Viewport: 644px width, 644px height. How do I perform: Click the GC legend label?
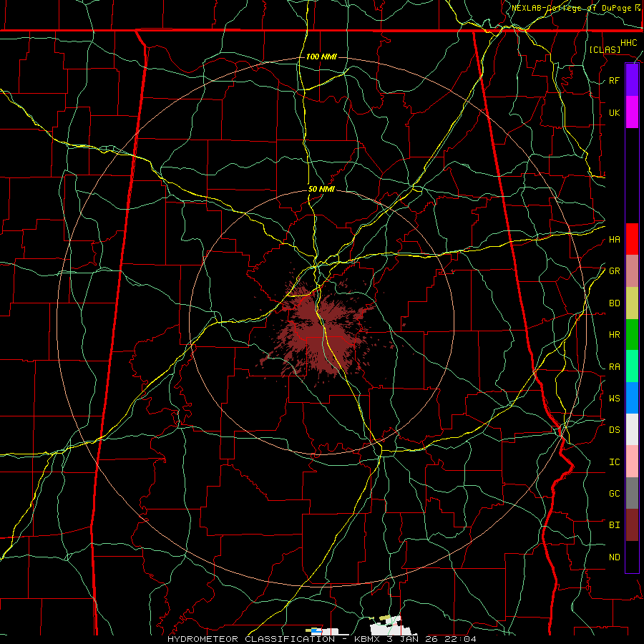[x=614, y=494]
